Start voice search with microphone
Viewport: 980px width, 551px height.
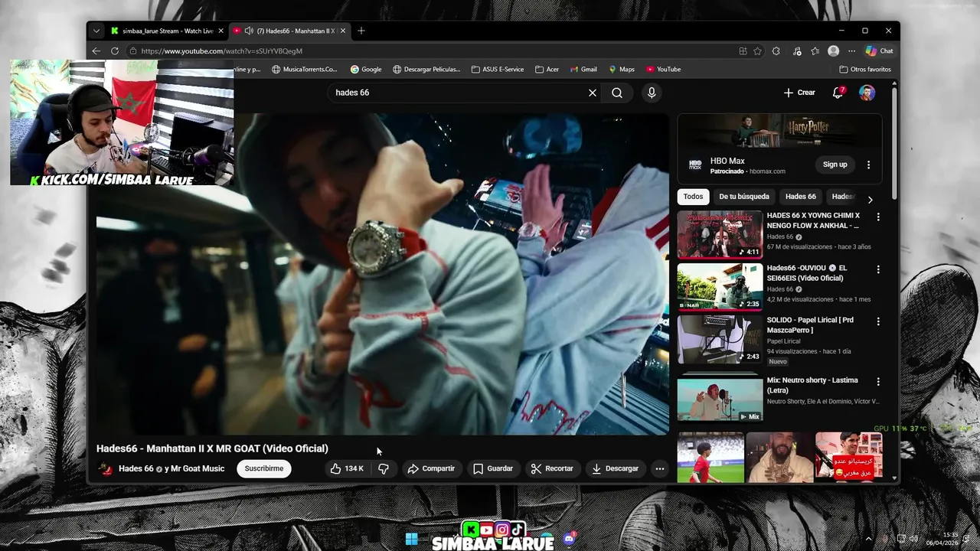pyautogui.click(x=652, y=93)
